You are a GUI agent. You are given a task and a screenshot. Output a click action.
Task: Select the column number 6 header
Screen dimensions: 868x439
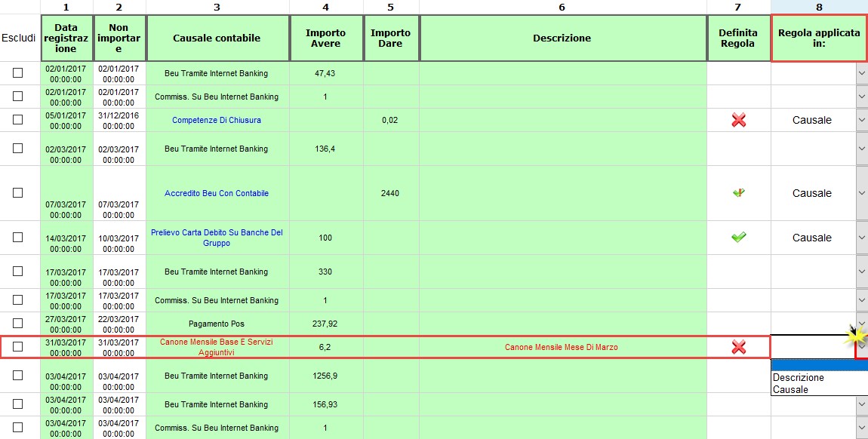click(x=562, y=8)
